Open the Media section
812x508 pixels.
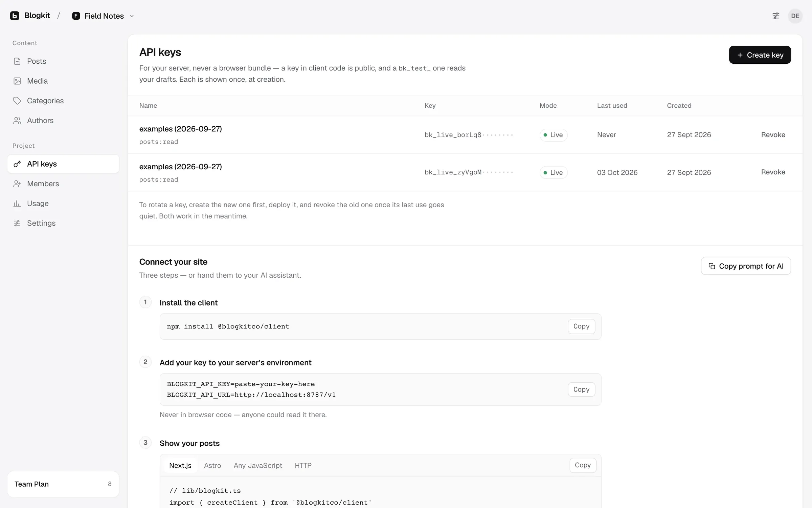[63, 81]
